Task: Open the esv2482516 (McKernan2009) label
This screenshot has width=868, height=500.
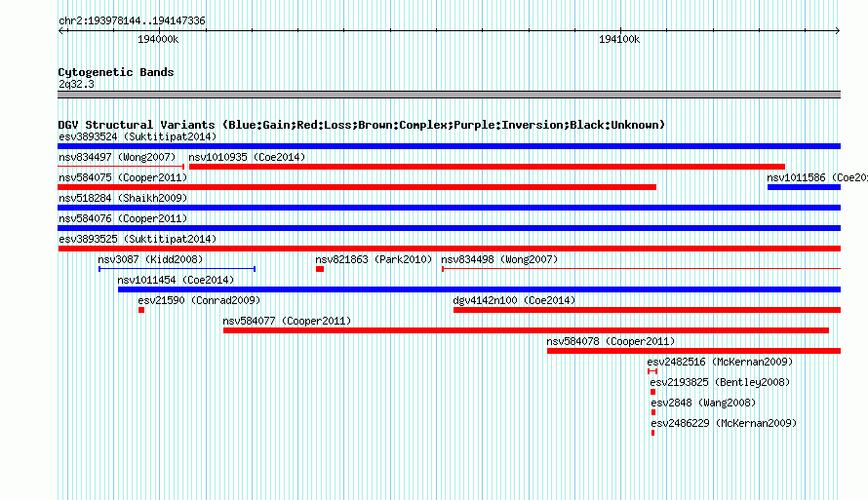Action: point(720,362)
